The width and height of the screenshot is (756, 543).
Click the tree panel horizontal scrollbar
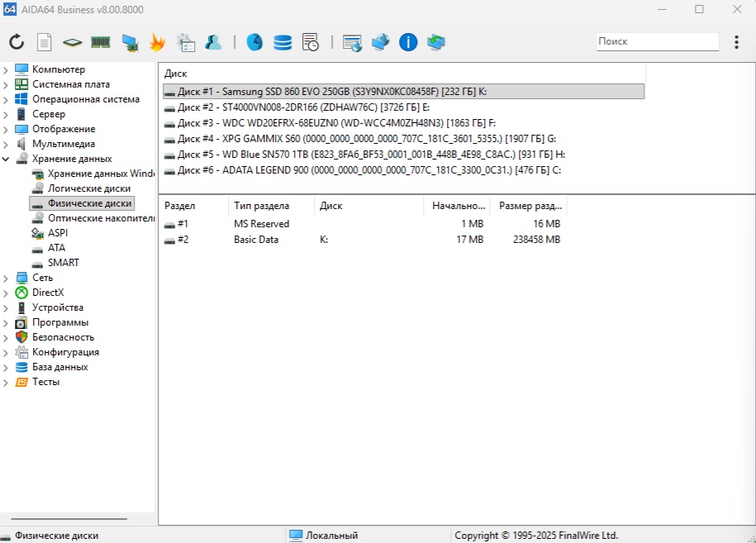[x=69, y=519]
